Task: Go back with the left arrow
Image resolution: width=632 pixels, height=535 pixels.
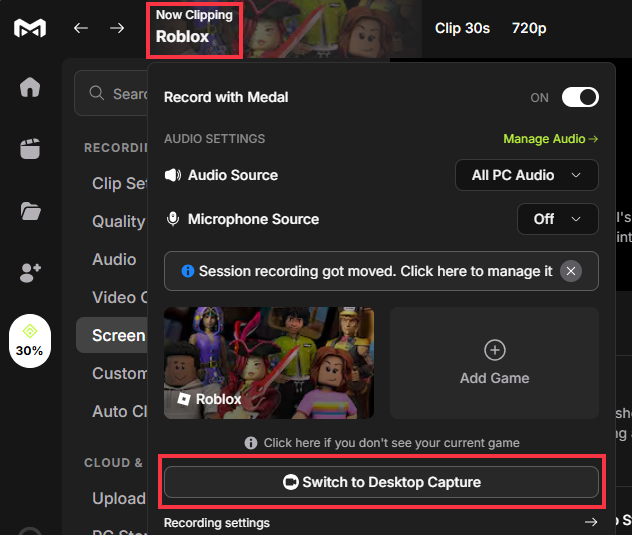Action: click(x=81, y=28)
